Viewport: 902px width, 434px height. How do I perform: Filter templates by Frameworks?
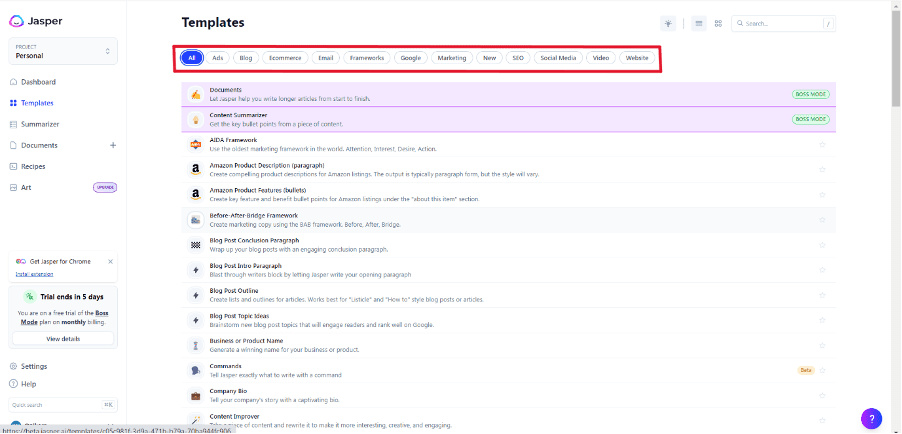click(367, 58)
